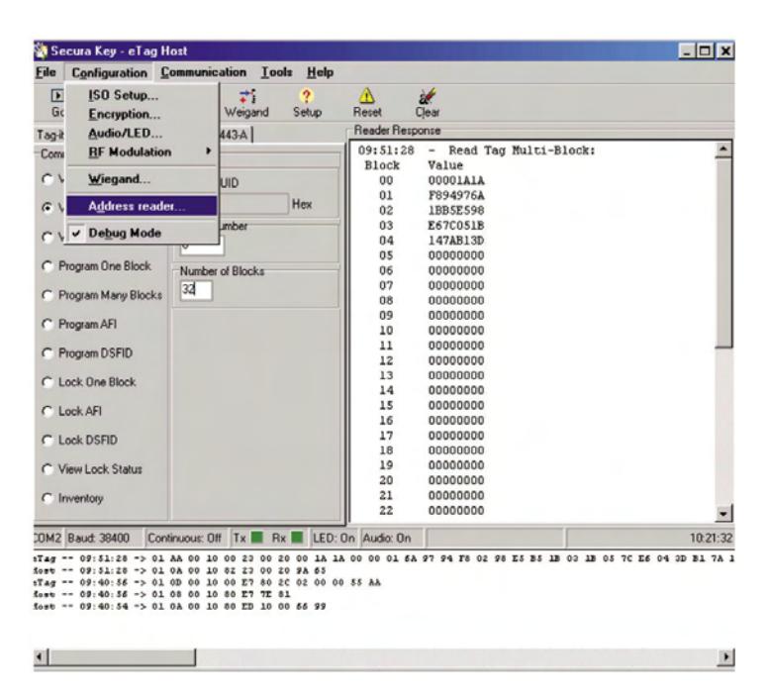769x700 pixels.
Task: Click block 01 value F894976A
Action: (x=456, y=196)
